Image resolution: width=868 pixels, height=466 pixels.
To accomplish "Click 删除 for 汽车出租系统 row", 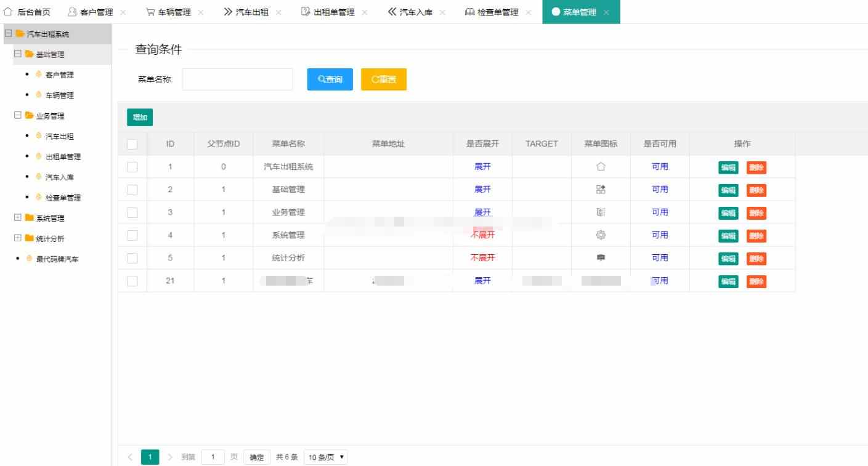I will (756, 167).
